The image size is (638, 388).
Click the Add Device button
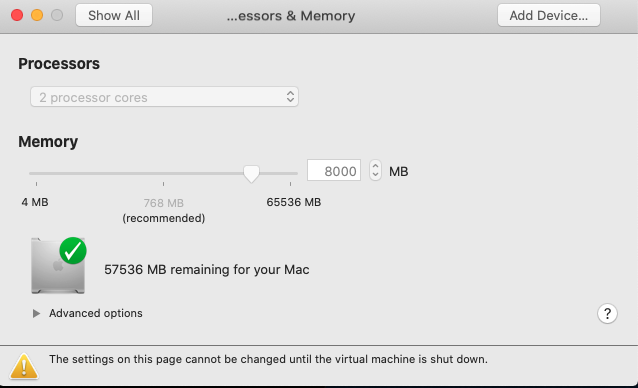pyautogui.click(x=548, y=15)
